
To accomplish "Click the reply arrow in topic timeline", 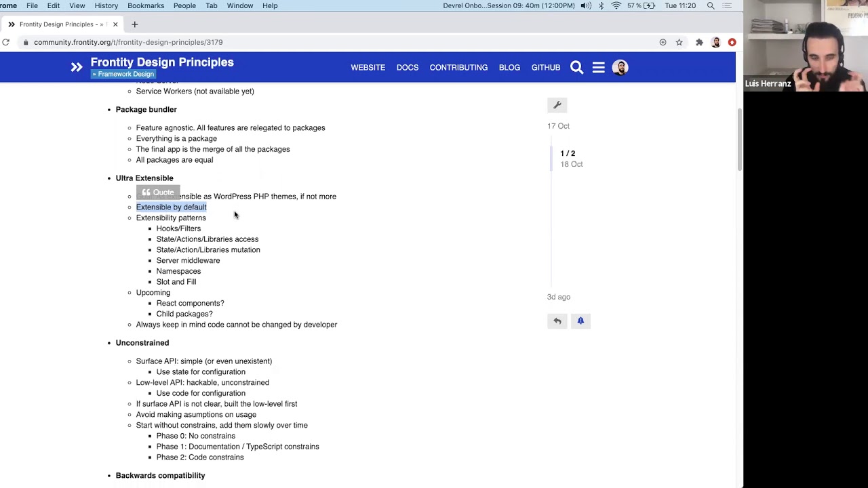I will click(557, 321).
